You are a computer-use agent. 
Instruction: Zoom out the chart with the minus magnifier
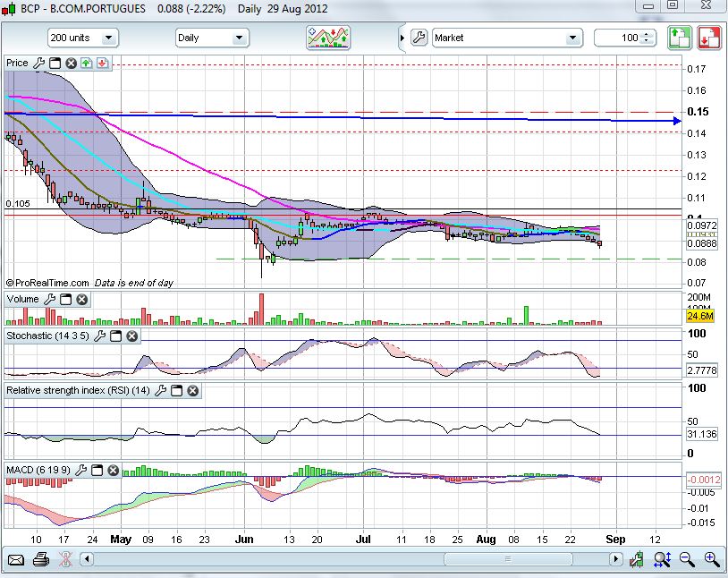687,559
